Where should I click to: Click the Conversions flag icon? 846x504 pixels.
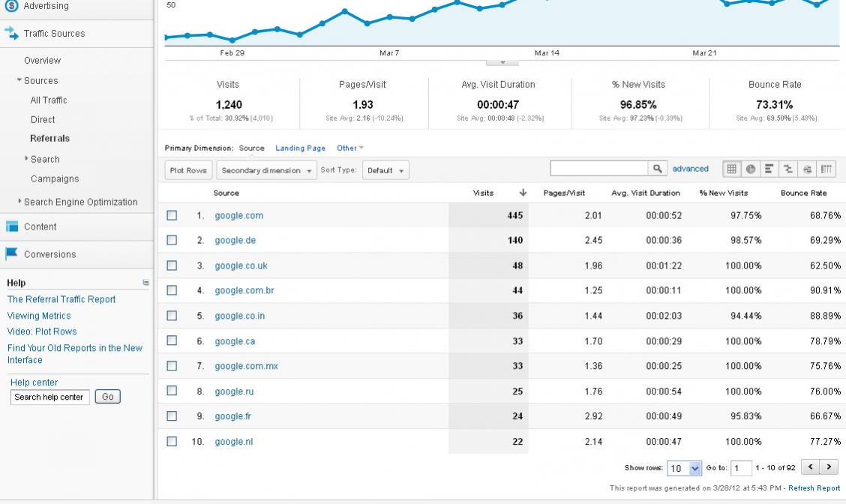point(11,253)
